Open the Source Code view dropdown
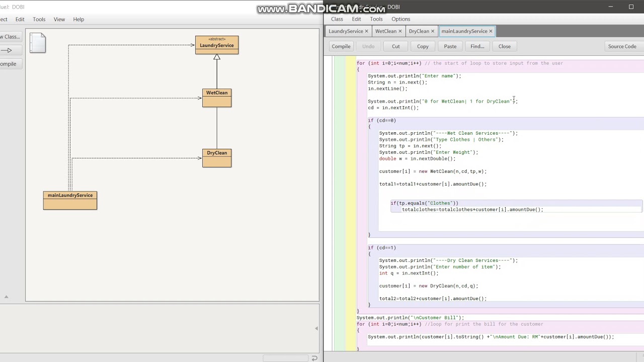Screen dimensions: 644x362 click(622, 46)
